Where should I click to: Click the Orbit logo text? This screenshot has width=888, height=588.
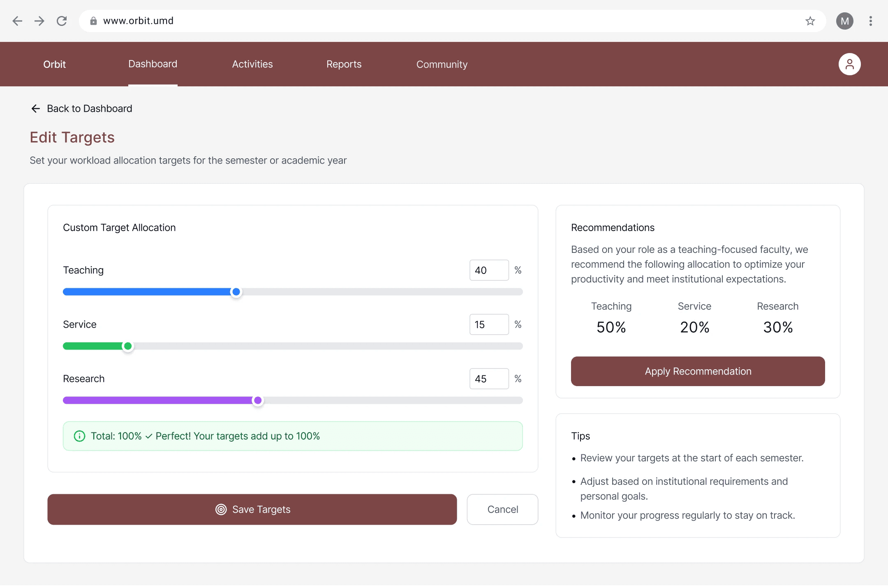pos(54,64)
